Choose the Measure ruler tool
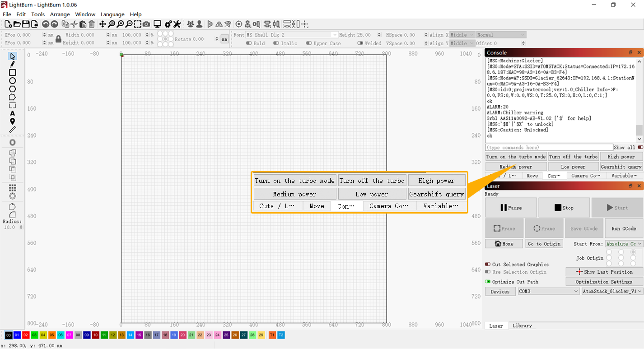Image resolution: width=644 pixels, height=349 pixels. [13, 130]
